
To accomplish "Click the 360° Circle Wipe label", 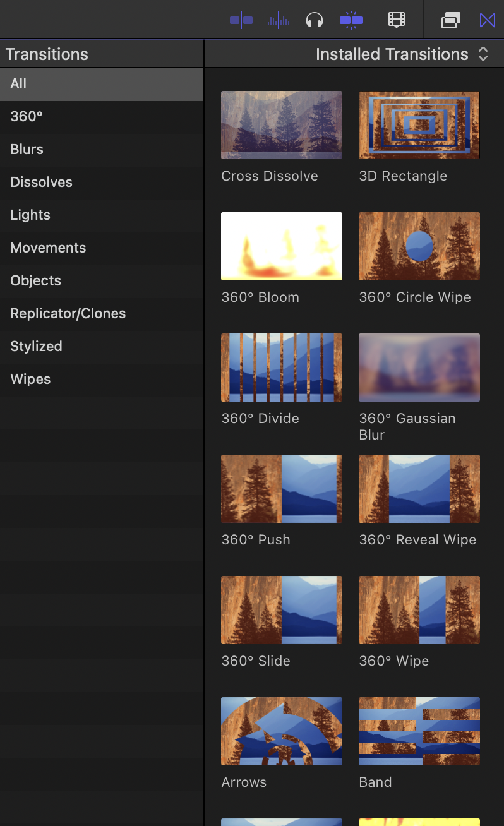I will (415, 297).
